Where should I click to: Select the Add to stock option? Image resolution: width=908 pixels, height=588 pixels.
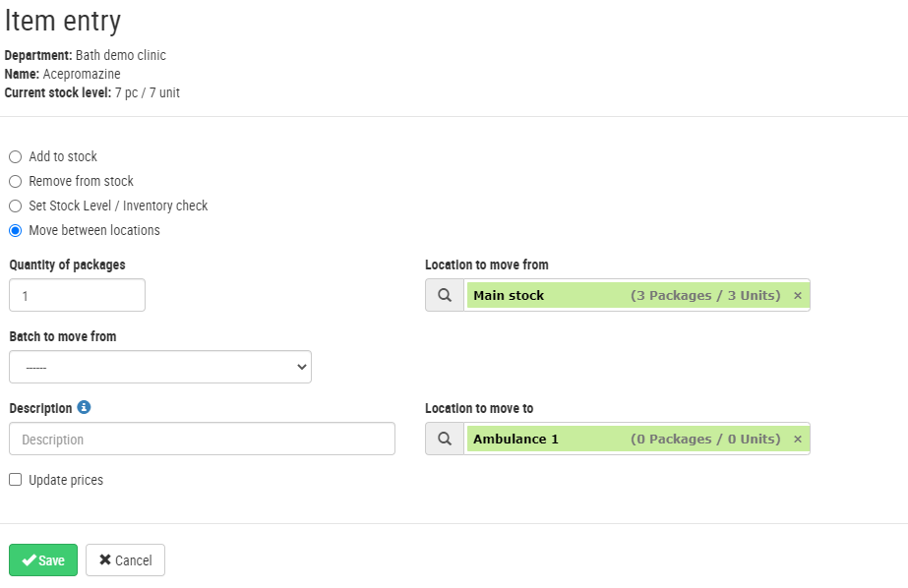point(15,157)
